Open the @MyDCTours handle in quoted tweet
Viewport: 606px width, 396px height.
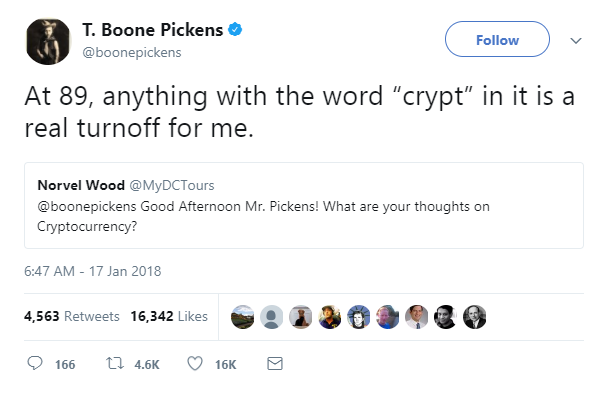(x=172, y=185)
